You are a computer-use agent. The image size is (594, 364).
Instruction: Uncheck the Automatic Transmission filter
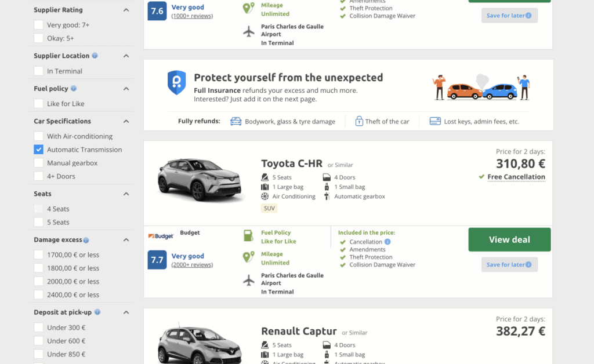(x=38, y=150)
